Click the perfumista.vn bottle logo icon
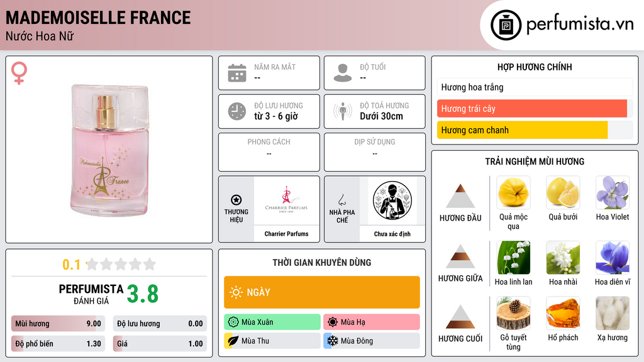644x362 pixels. pos(506,25)
